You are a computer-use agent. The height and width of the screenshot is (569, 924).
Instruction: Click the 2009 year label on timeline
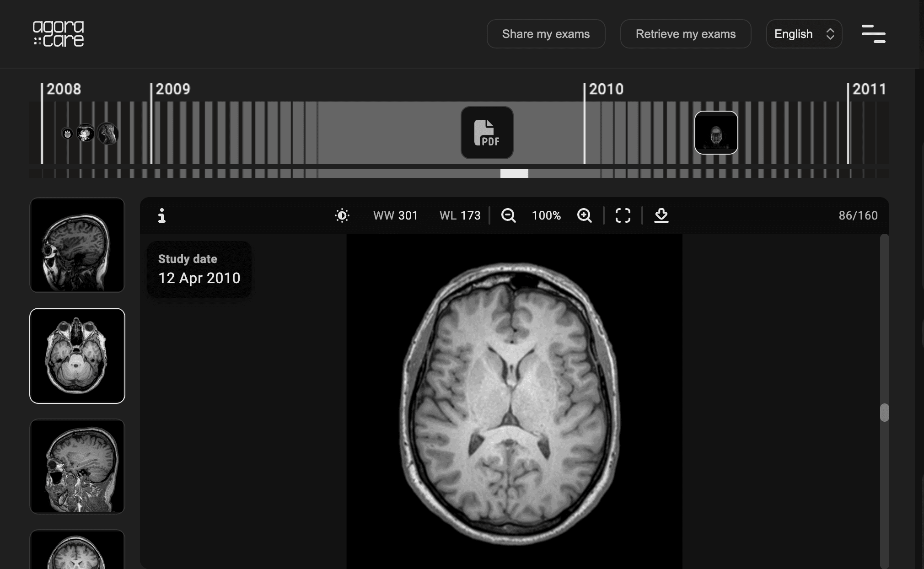(173, 89)
